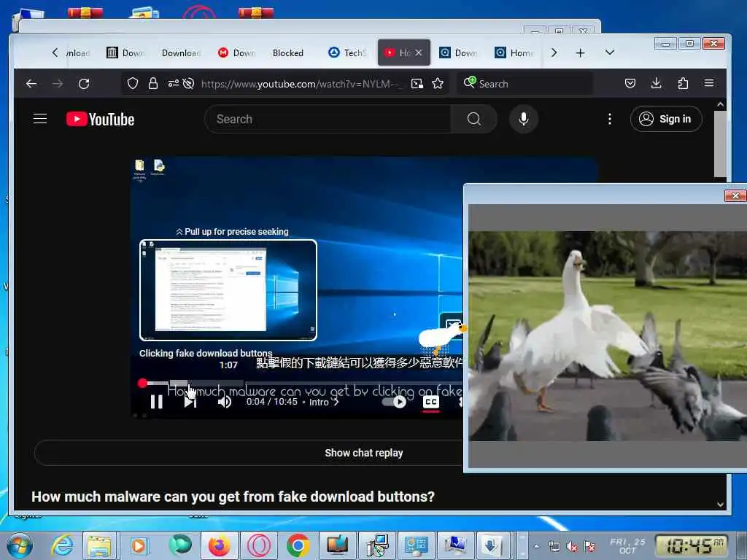Click the video title about fake download buttons
Image resolution: width=747 pixels, height=560 pixels.
click(x=233, y=497)
